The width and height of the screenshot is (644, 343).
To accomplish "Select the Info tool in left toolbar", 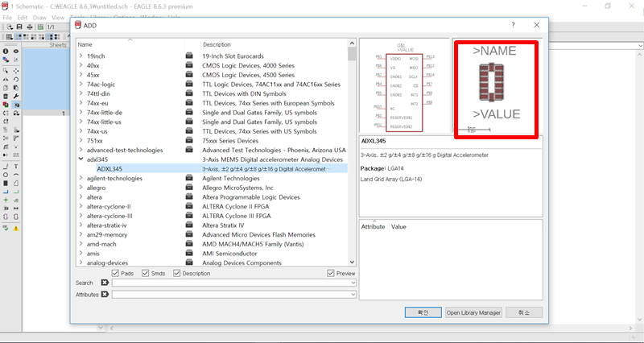I will [6, 52].
